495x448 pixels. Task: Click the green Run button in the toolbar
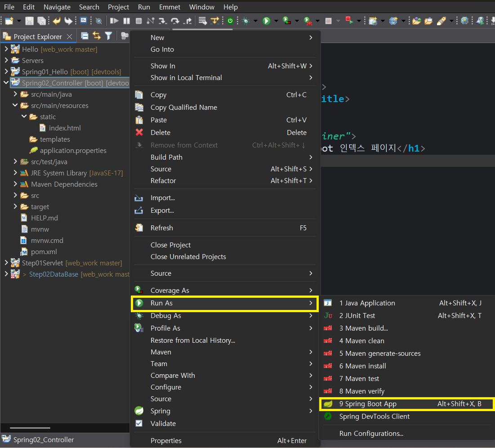click(x=267, y=21)
